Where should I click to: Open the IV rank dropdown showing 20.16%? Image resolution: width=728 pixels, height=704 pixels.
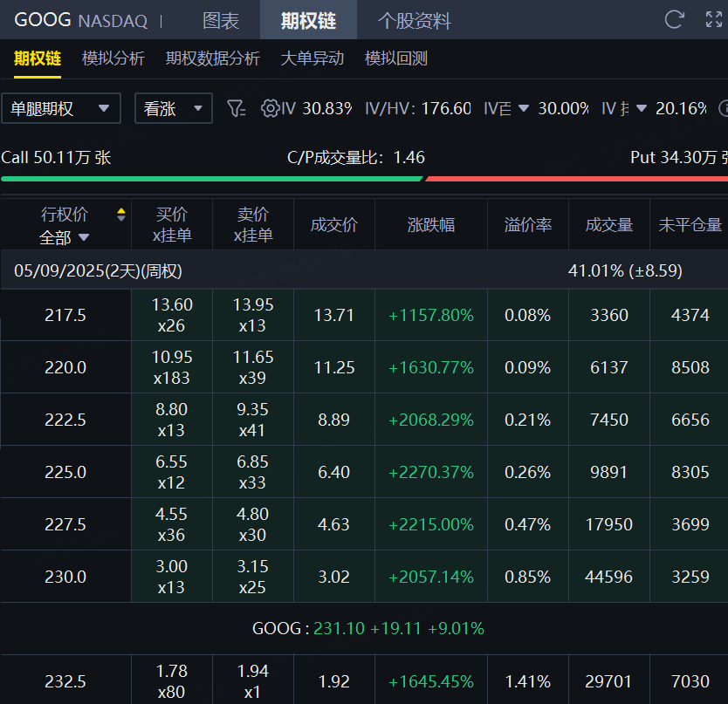pos(642,108)
